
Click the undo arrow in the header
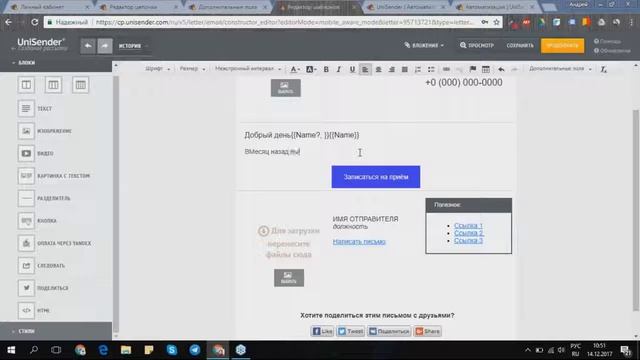(88, 46)
